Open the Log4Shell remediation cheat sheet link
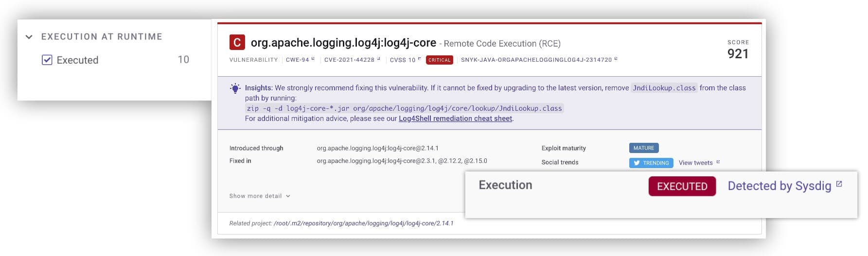Screen dimensions: 868x256 [x=455, y=119]
